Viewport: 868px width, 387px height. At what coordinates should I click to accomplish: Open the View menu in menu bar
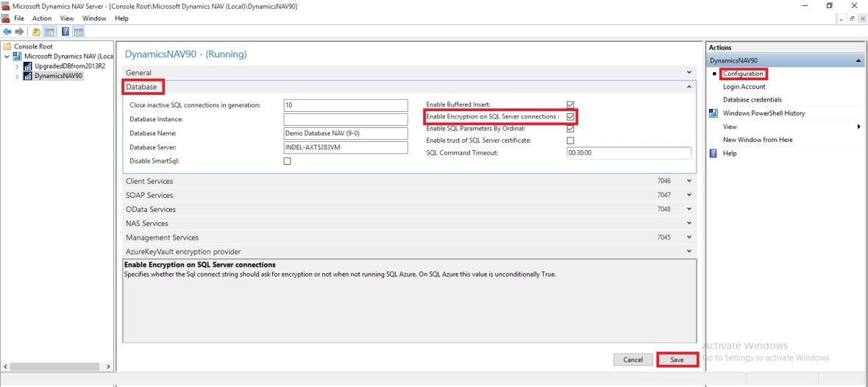tap(67, 18)
